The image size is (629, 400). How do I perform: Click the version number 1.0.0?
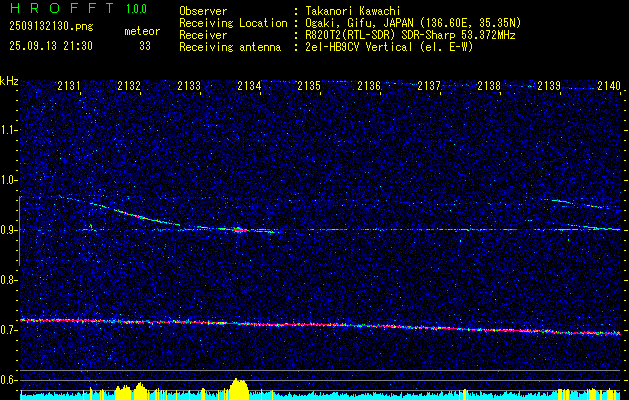pos(136,9)
